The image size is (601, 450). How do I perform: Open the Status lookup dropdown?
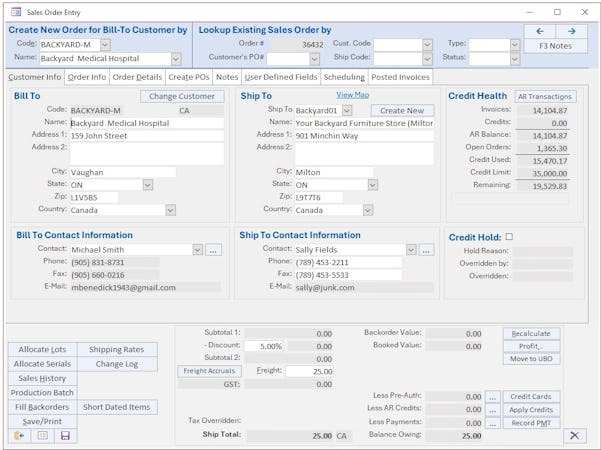pos(515,59)
